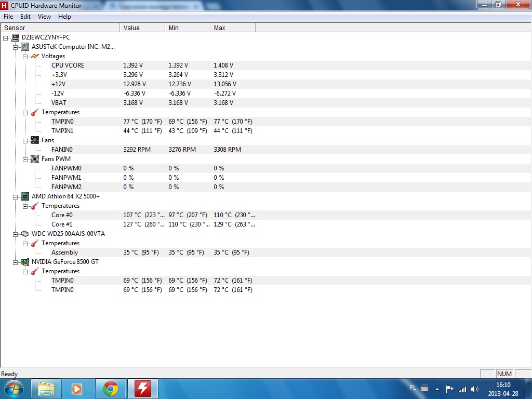
Task: Click the HWMonitor red taskbar icon
Action: tap(142, 389)
